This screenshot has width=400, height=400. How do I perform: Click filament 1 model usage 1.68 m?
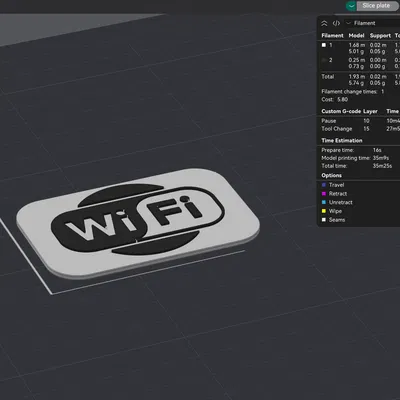coord(357,45)
